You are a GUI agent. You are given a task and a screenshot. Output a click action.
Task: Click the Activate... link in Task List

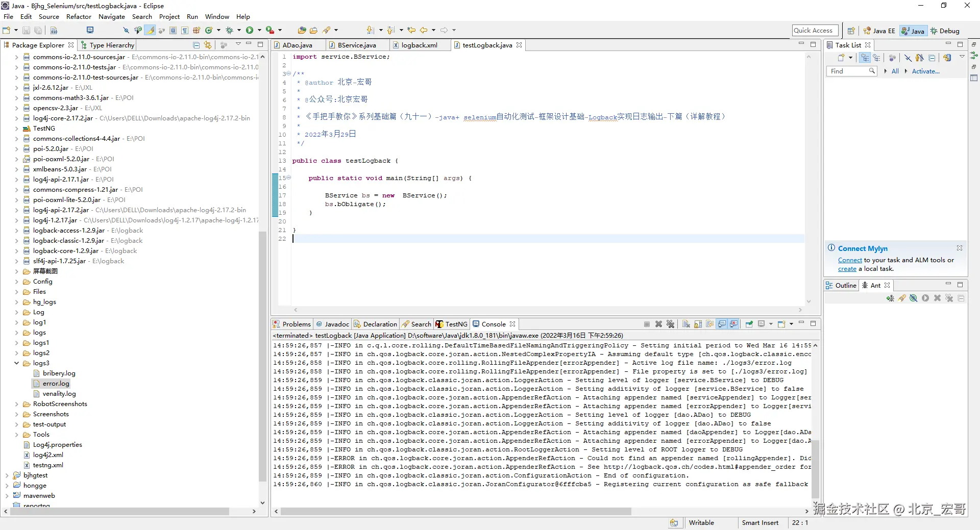point(926,71)
